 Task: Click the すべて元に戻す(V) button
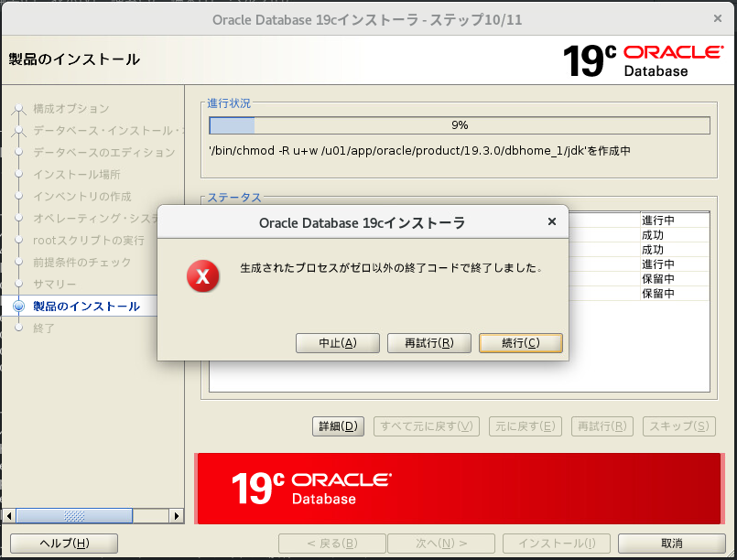(x=426, y=425)
